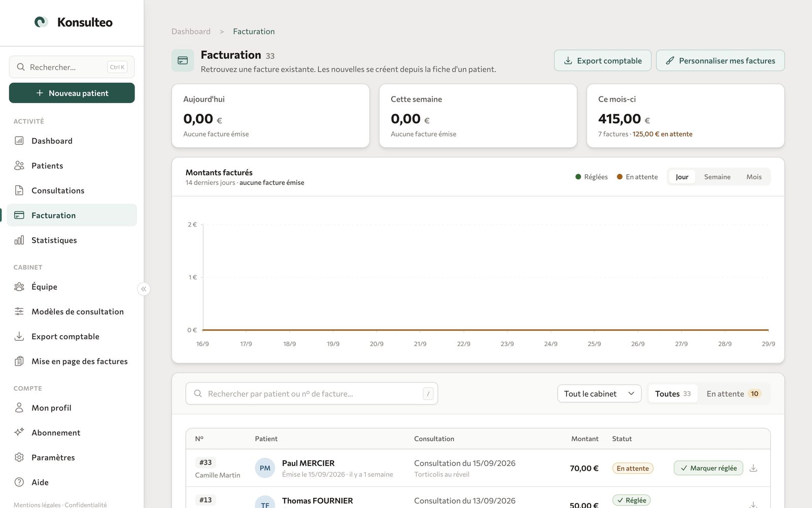The height and width of the screenshot is (508, 812).
Task: Switch chart to Semaine view
Action: (717, 177)
